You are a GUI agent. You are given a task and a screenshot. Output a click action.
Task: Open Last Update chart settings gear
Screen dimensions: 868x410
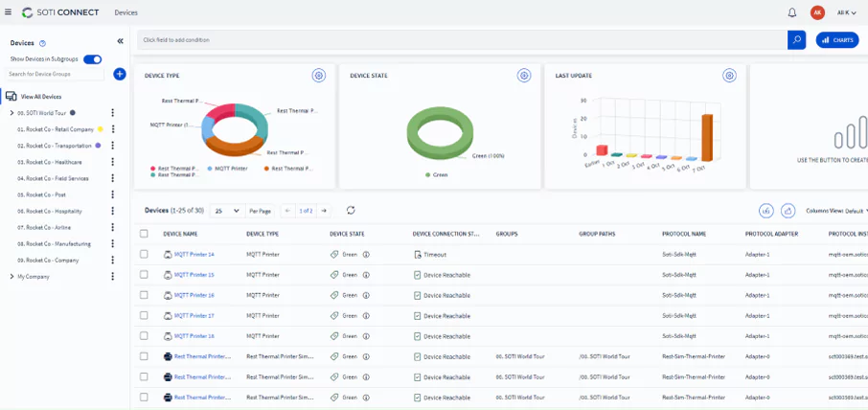coord(730,76)
